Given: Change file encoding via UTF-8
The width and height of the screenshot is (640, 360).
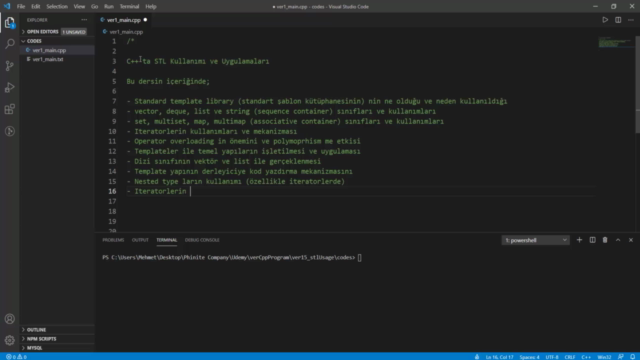Looking at the screenshot, I should [552, 357].
